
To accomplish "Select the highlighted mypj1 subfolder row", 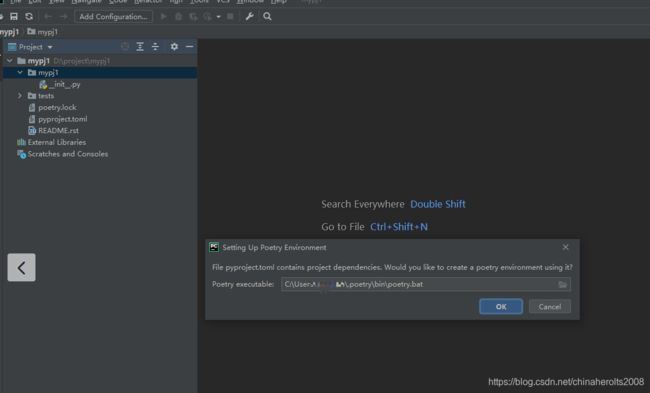I will [x=100, y=73].
